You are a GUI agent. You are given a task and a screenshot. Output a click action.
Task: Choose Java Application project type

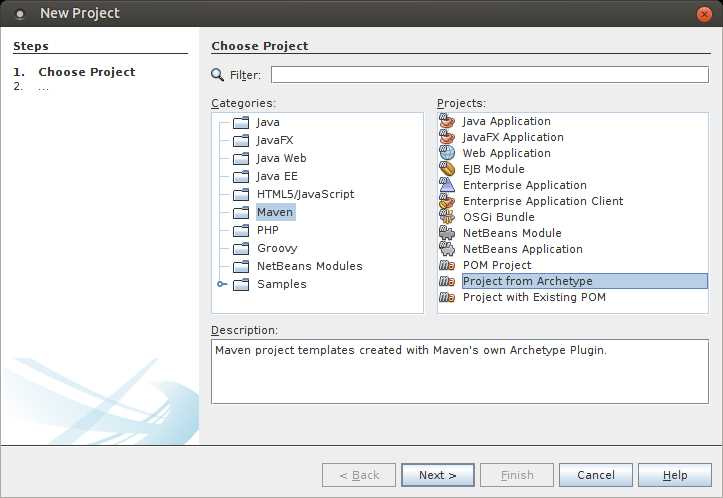point(506,121)
